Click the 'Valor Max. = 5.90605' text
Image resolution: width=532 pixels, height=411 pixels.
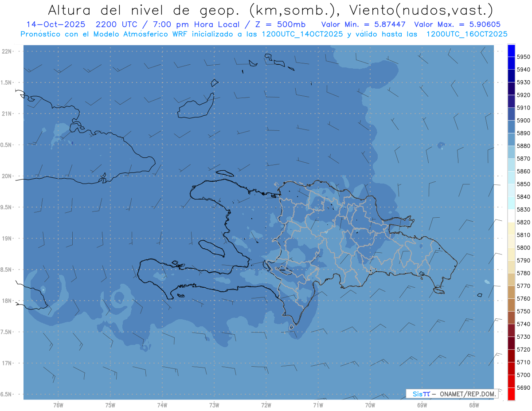(458, 24)
